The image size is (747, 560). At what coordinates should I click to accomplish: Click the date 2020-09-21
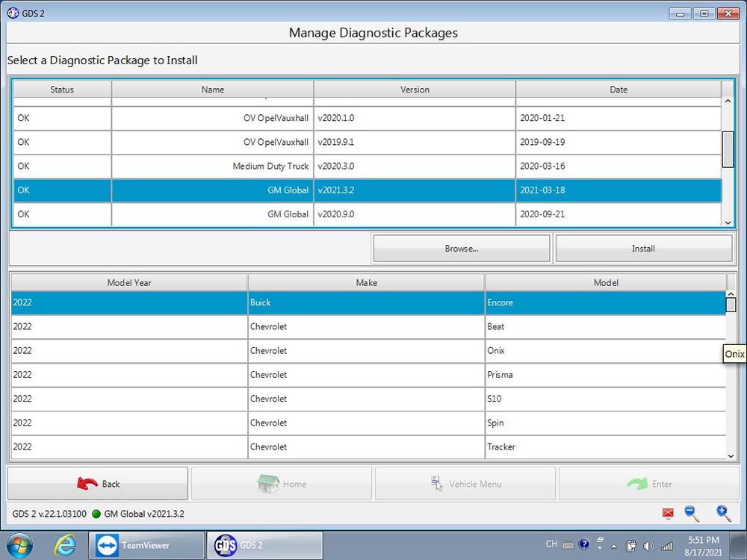[542, 214]
